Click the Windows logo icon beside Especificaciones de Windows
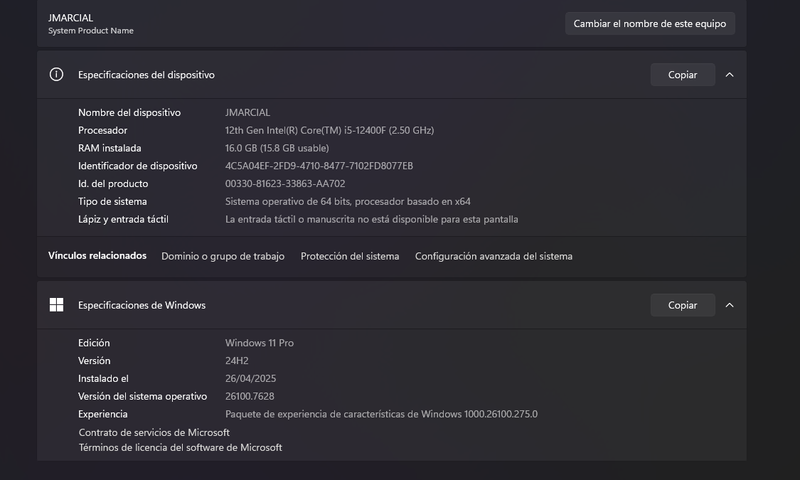Viewport: 800px width, 480px height. point(56,305)
